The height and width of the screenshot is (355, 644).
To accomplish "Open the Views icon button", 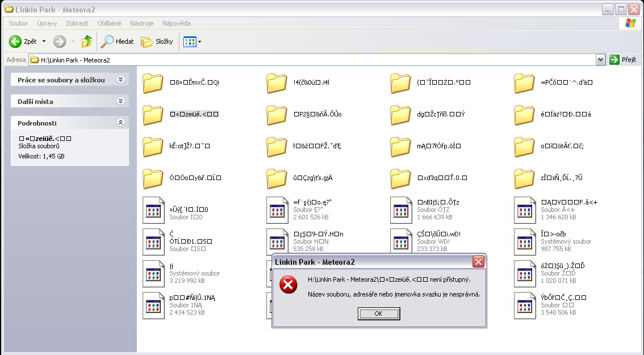I will (189, 42).
